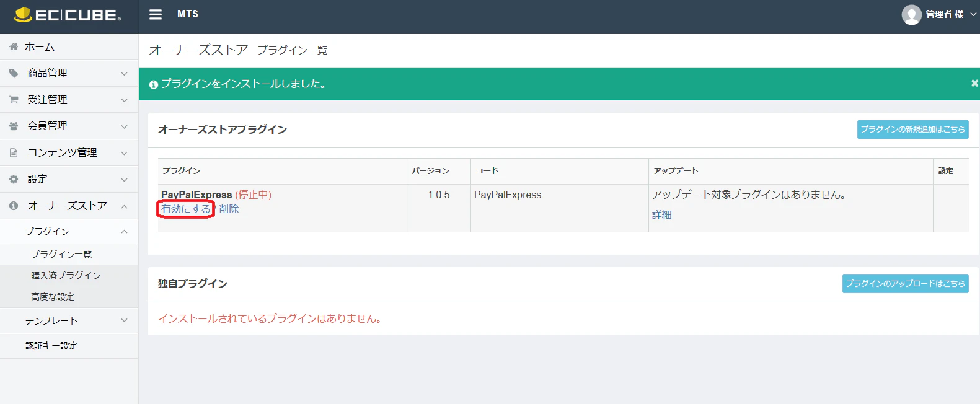The height and width of the screenshot is (404, 980).
Task: Expand the テンプレート submenu chevron
Action: pos(125,321)
